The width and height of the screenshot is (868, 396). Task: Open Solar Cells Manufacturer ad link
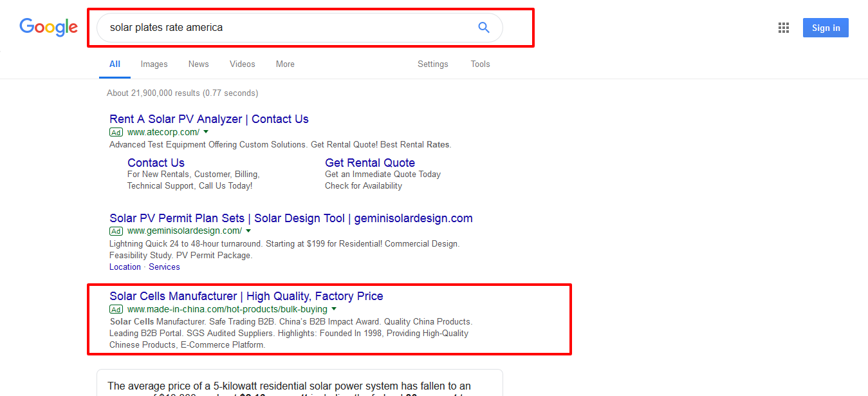click(x=246, y=296)
